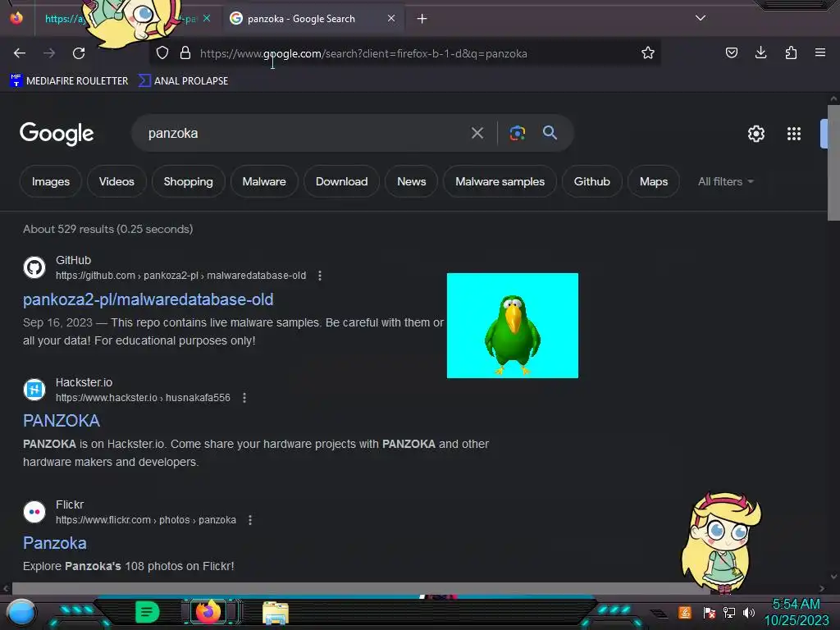840x630 pixels.
Task: Click the Firefox taskbar icon
Action: (208, 612)
